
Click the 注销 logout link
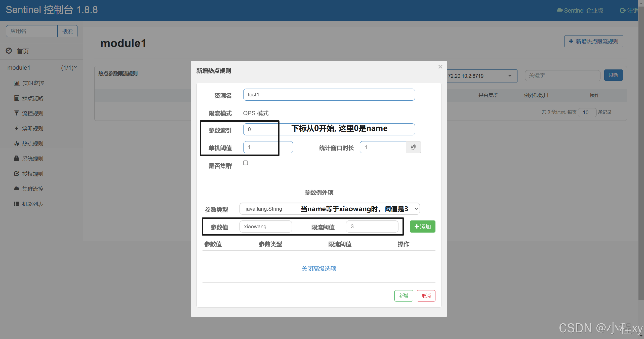pos(630,10)
